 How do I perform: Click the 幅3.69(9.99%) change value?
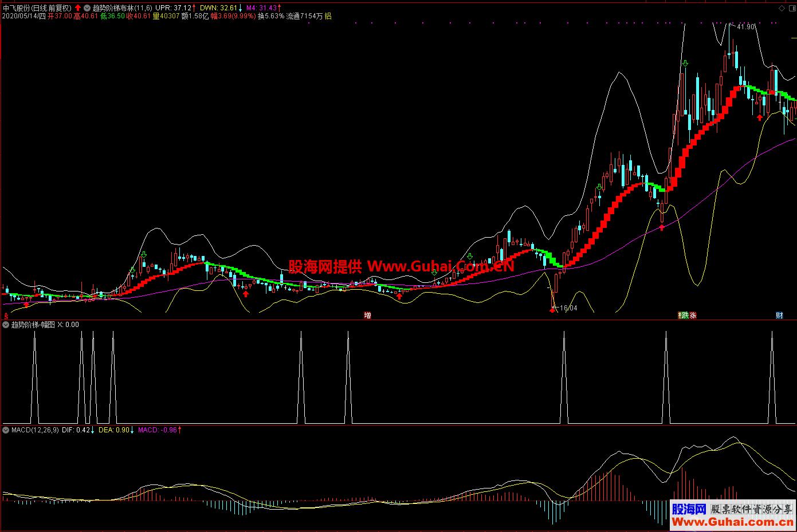(x=233, y=17)
